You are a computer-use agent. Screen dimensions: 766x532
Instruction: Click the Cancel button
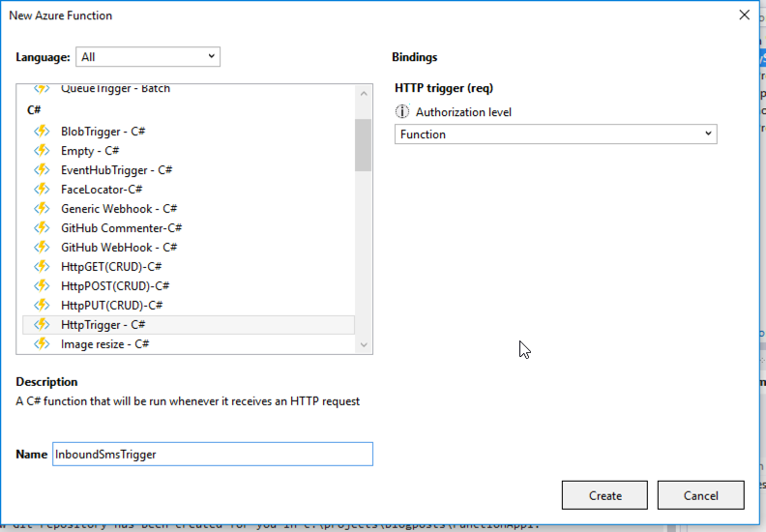700,495
